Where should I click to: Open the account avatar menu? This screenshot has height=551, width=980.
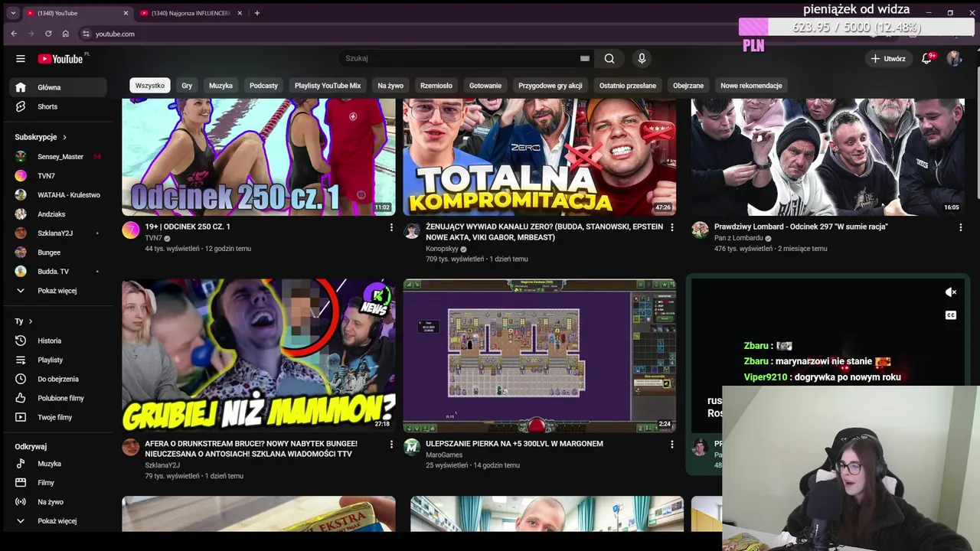(954, 58)
